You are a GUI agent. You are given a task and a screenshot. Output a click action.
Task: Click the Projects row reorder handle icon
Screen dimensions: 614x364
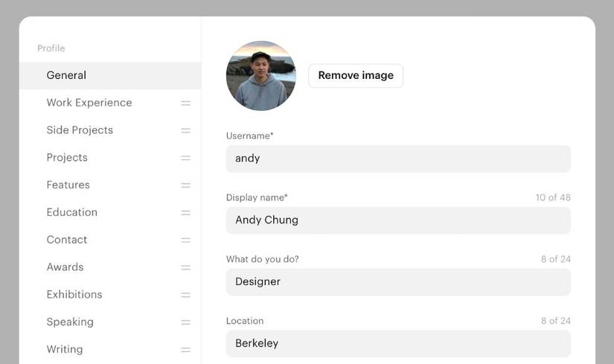185,158
